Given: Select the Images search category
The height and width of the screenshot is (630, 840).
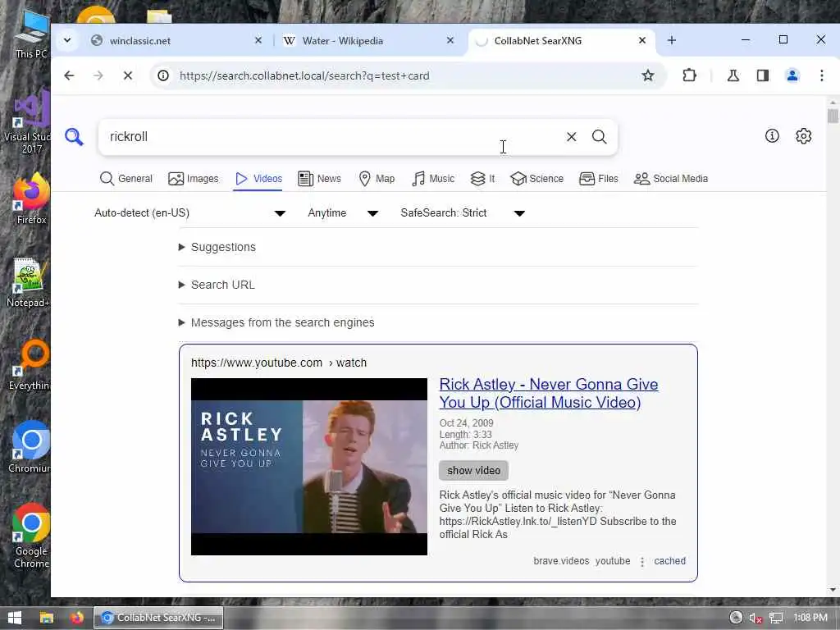Looking at the screenshot, I should click(x=194, y=178).
